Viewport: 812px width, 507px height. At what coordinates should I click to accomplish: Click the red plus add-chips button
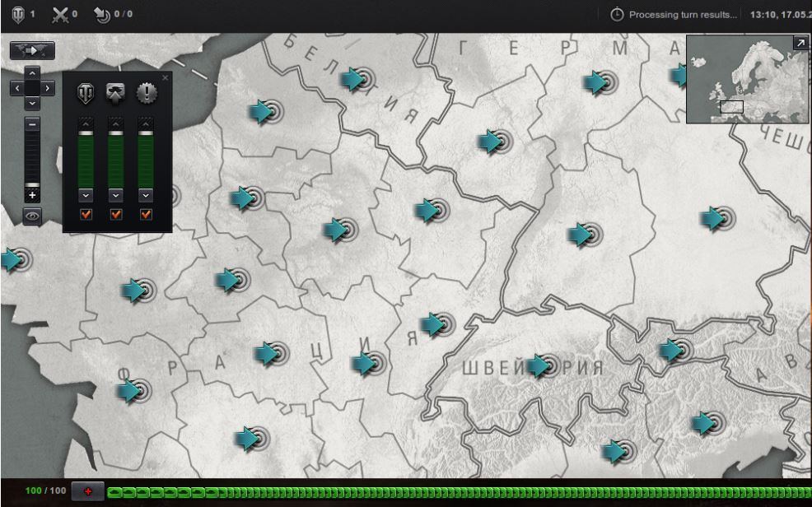coord(87,492)
